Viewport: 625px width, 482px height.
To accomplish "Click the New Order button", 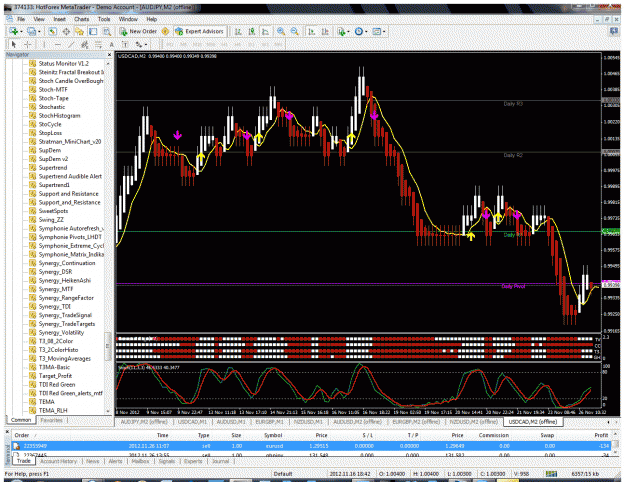I will (x=138, y=31).
